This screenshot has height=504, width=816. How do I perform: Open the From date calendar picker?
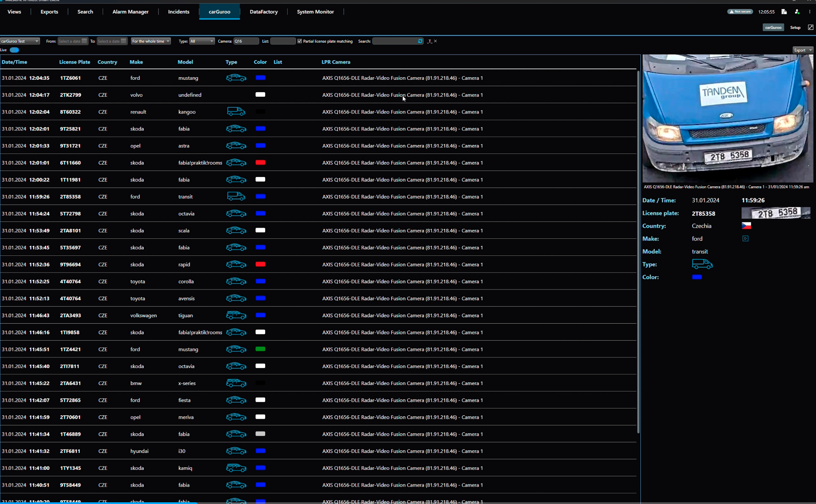[84, 41]
